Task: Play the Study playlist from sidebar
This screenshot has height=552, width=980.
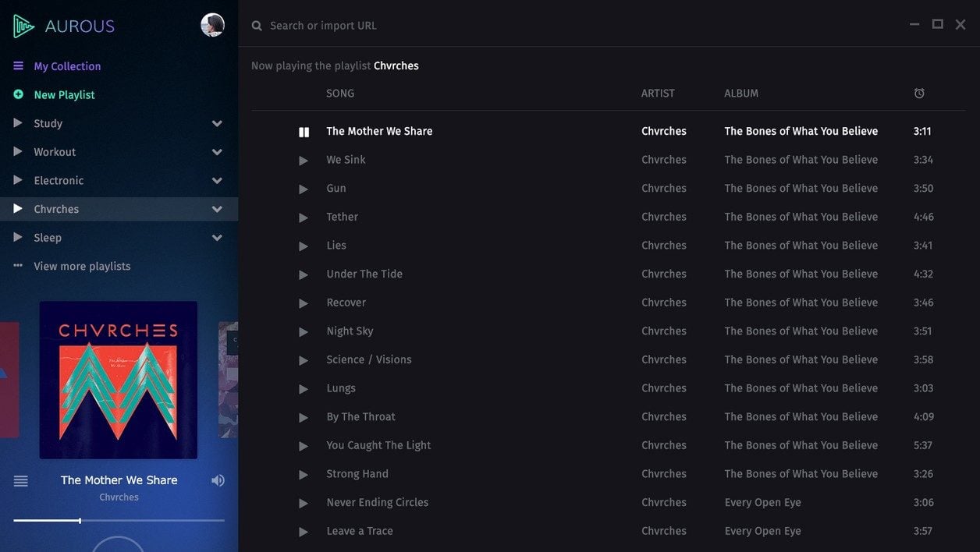Action: (18, 123)
